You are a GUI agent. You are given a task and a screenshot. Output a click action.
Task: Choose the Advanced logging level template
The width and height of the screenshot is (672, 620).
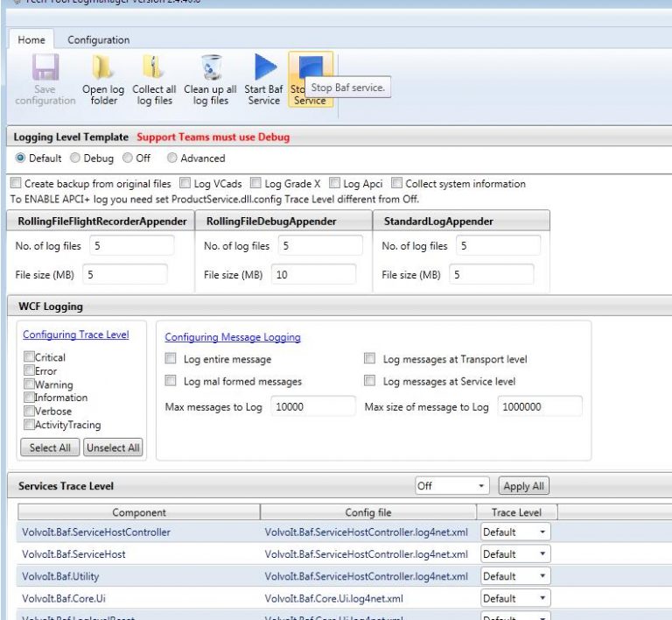click(172, 159)
